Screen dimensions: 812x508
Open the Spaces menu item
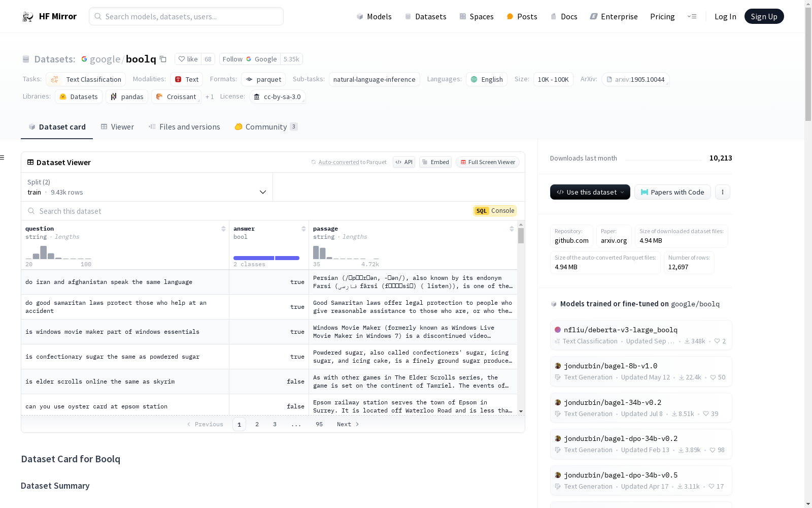click(476, 16)
